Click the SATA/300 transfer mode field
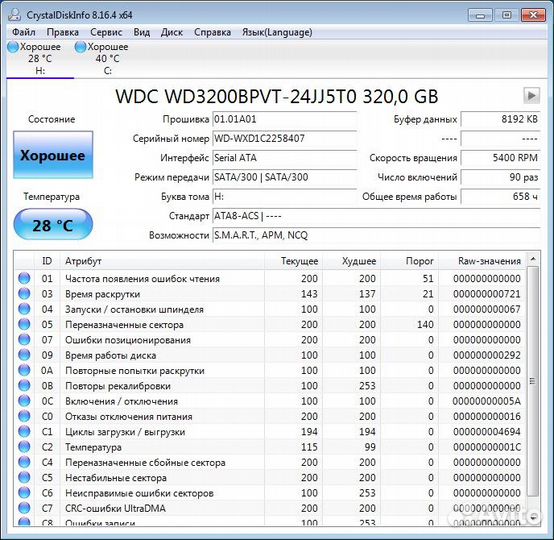 (284, 177)
